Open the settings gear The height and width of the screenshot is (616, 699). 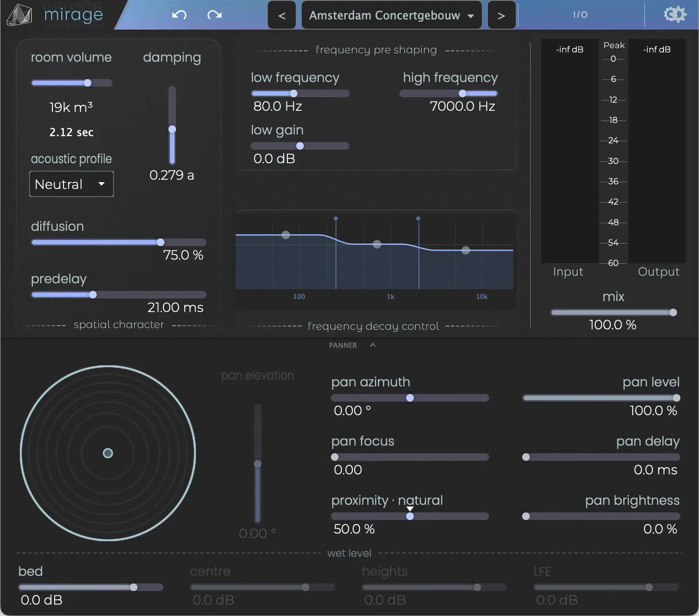click(675, 14)
